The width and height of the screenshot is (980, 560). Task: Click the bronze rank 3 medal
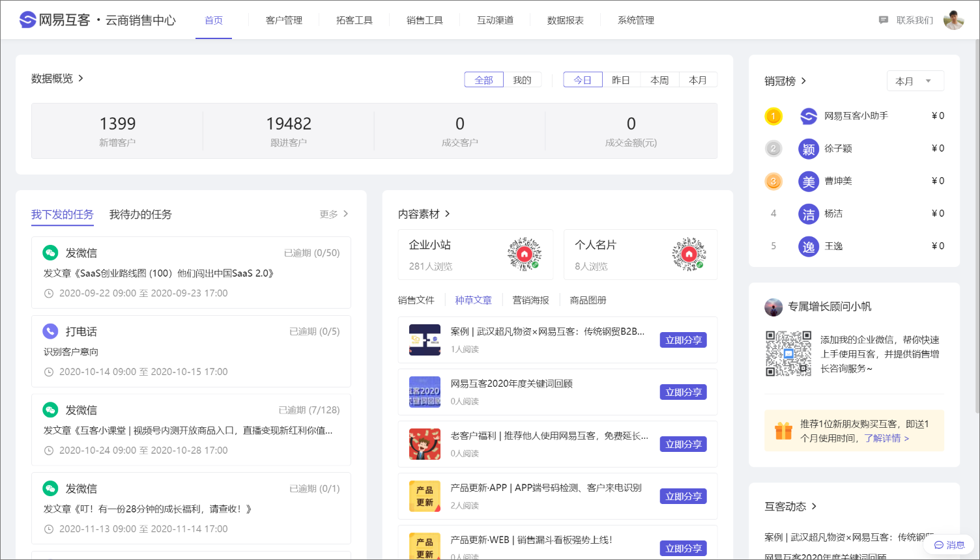coord(773,181)
